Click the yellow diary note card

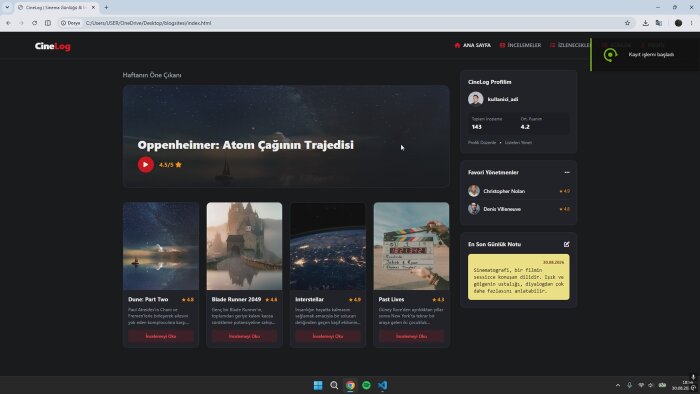click(x=518, y=277)
